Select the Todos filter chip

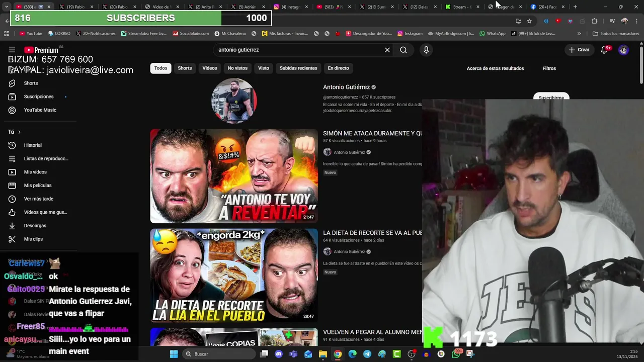coord(160,68)
